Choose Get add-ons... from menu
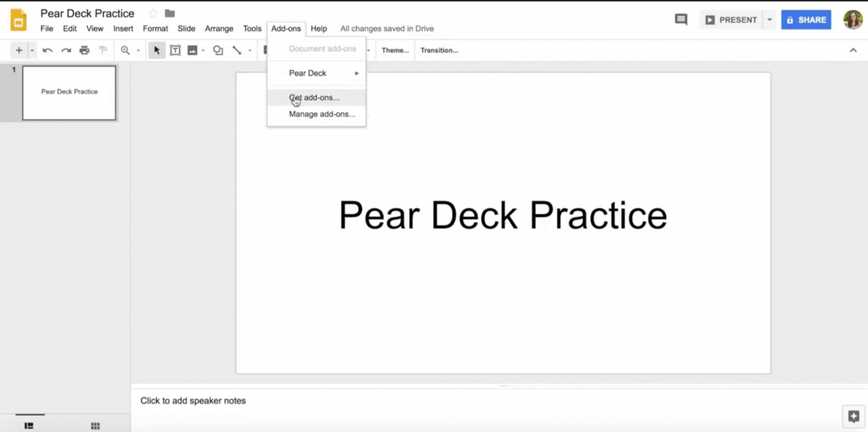Image resolution: width=868 pixels, height=432 pixels. [x=316, y=97]
